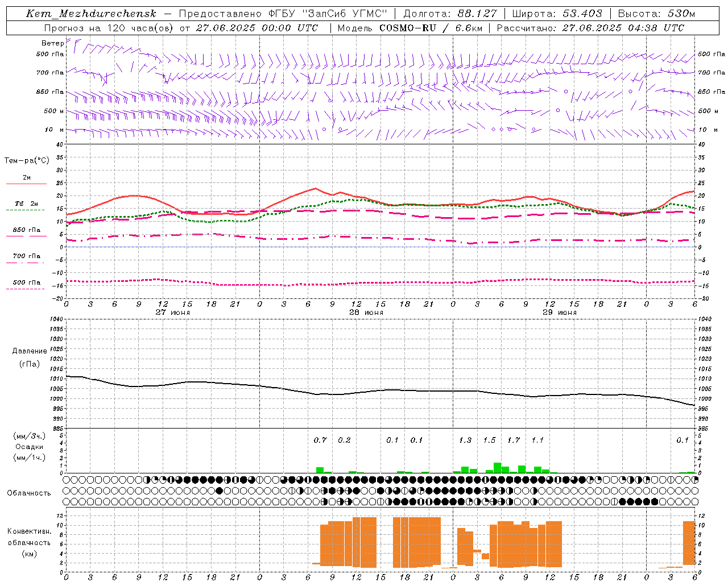Click the Давление panel label
Image resolution: width=728 pixels, height=582 pixels.
click(30, 351)
